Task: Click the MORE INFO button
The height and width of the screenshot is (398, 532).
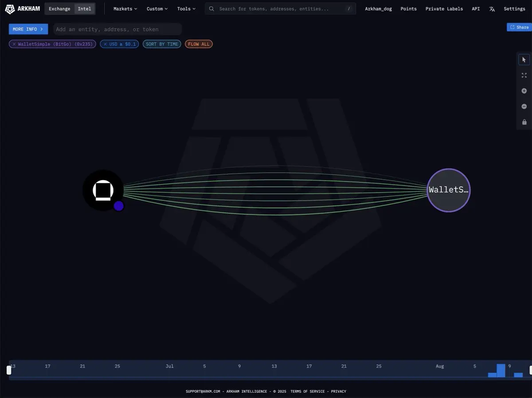Action: tap(28, 29)
